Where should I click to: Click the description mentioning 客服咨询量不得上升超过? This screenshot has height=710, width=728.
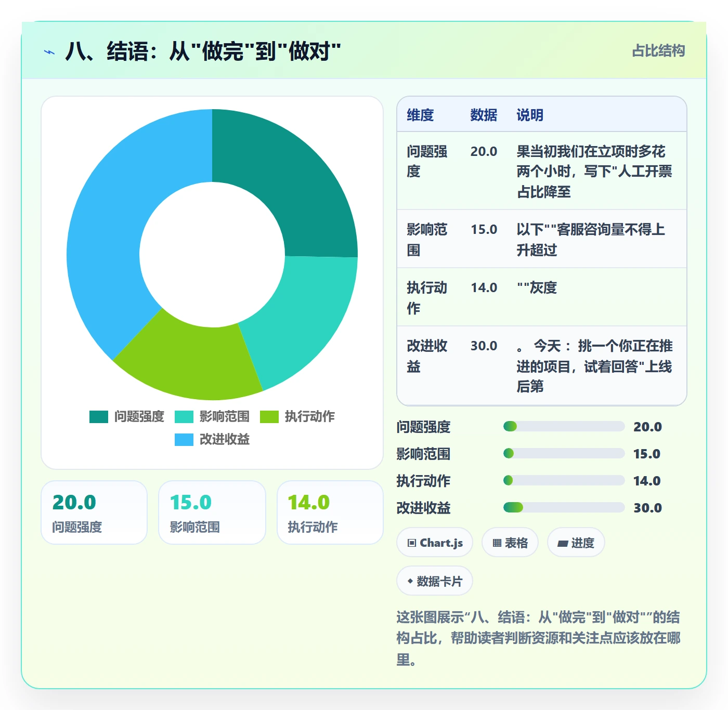(591, 240)
